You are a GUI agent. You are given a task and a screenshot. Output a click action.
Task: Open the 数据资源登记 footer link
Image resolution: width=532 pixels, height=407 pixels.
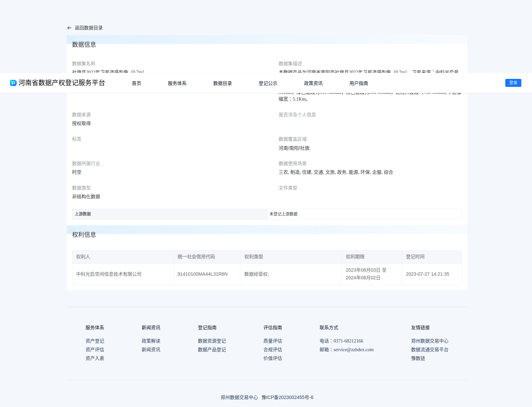pyautogui.click(x=212, y=341)
